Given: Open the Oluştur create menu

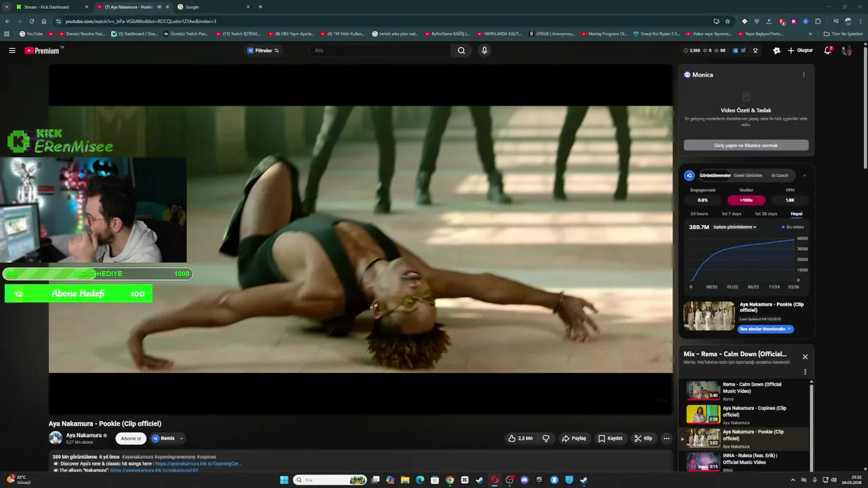Looking at the screenshot, I should [x=800, y=50].
